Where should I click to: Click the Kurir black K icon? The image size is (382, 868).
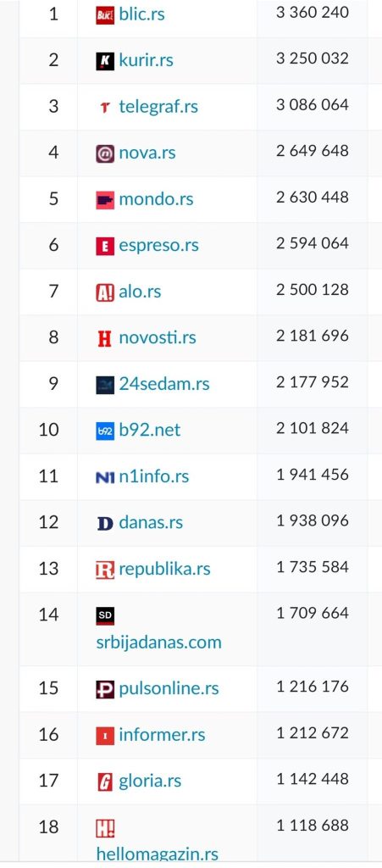(105, 61)
